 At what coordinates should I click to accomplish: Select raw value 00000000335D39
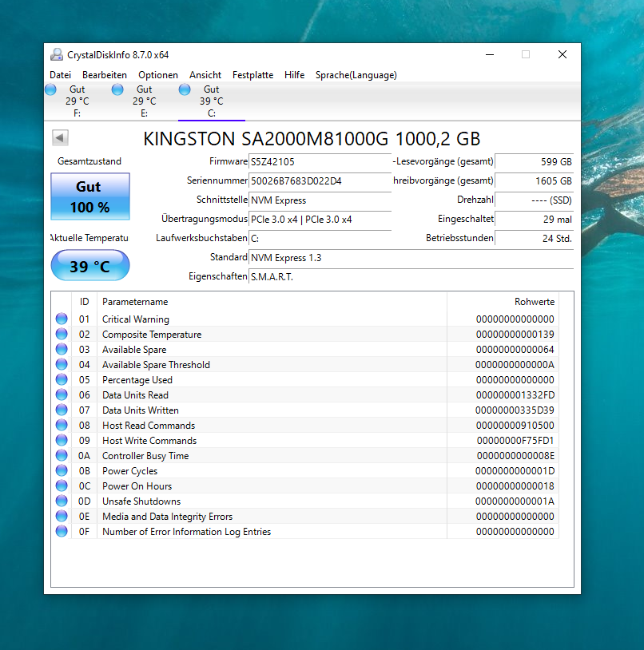pyautogui.click(x=515, y=410)
